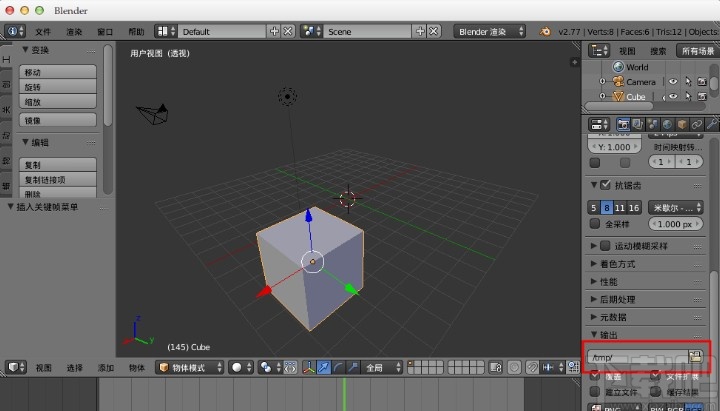Open the snap element type selector

point(552,367)
